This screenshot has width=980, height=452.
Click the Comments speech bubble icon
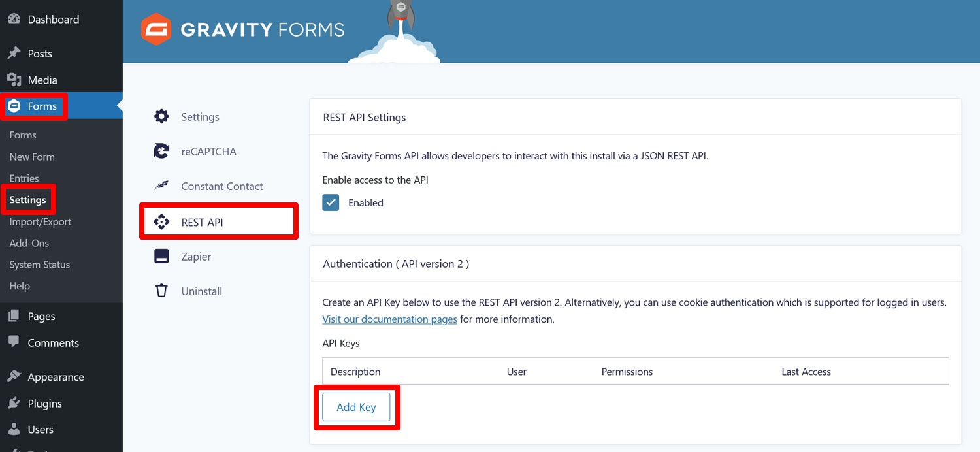[x=14, y=342]
